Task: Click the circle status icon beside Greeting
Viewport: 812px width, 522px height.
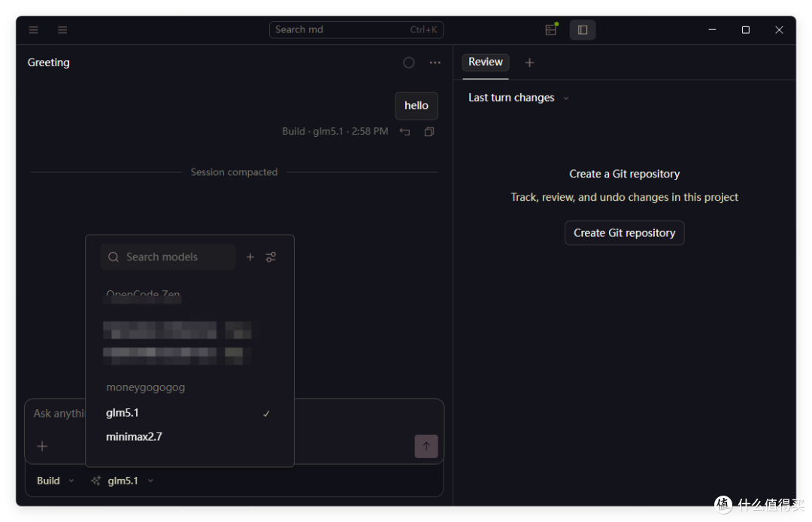Action: tap(408, 62)
